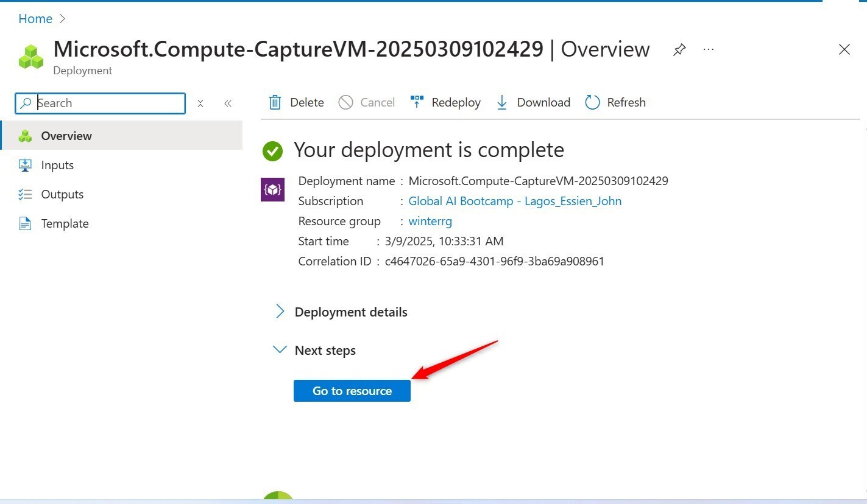
Task: Select the Overview menu item
Action: tap(122, 135)
